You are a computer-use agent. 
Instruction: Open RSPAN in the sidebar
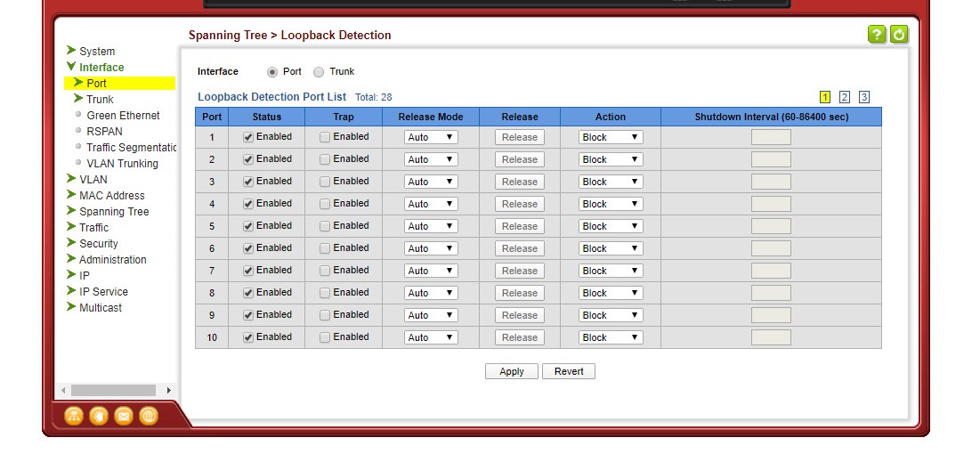(x=104, y=132)
